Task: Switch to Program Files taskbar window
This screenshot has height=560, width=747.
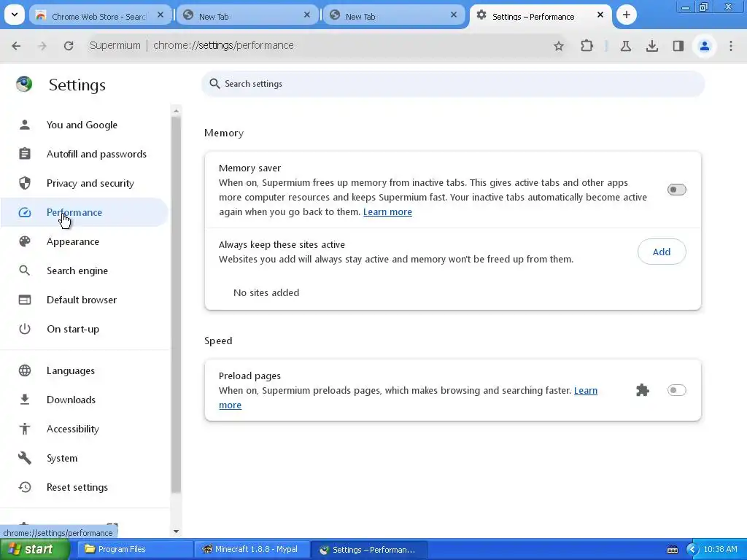Action: [135, 550]
